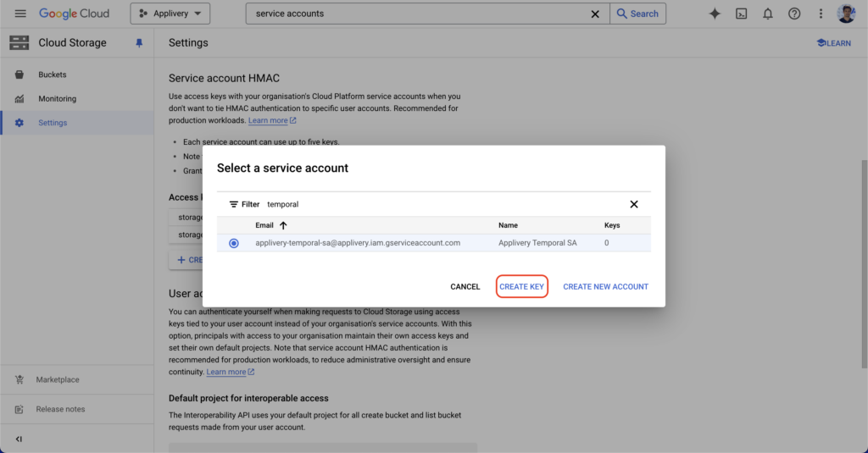This screenshot has height=453, width=868.
Task: Open the LEARN panel
Action: (834, 43)
